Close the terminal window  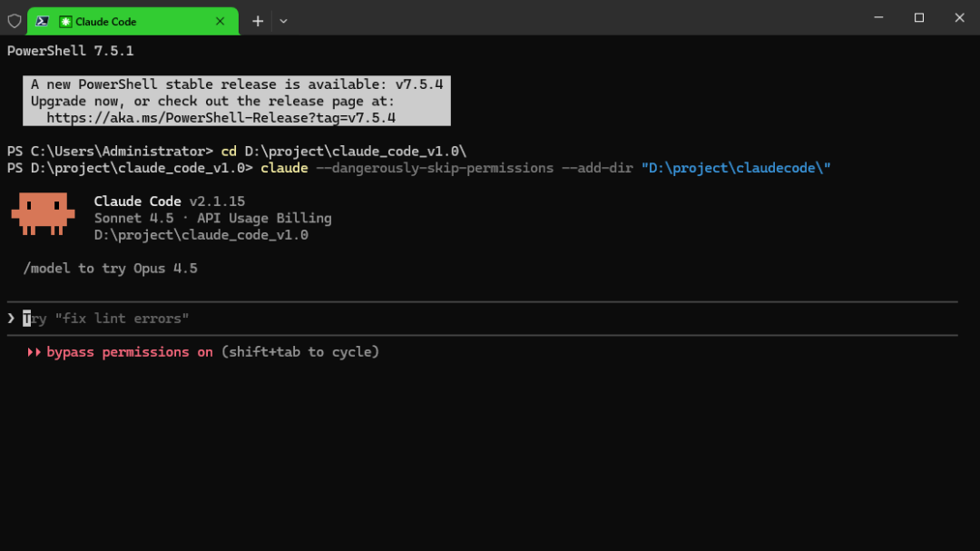point(959,17)
